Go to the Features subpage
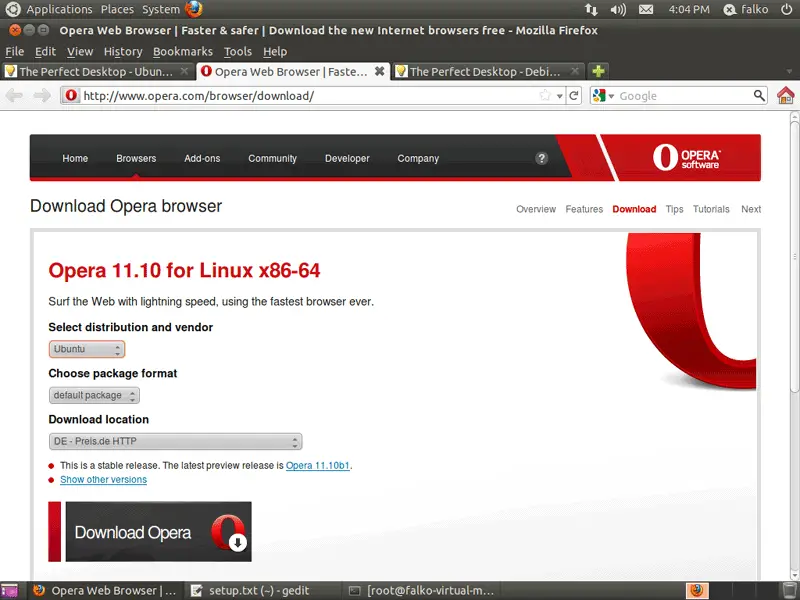The height and width of the screenshot is (600, 800). (x=584, y=209)
